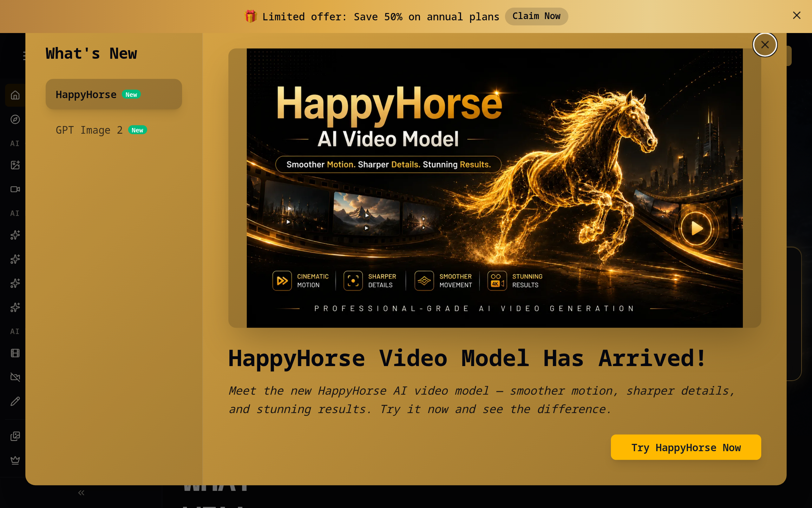Select the image-plus generator icon in the sidebar
Image resolution: width=812 pixels, height=508 pixels.
[15, 165]
